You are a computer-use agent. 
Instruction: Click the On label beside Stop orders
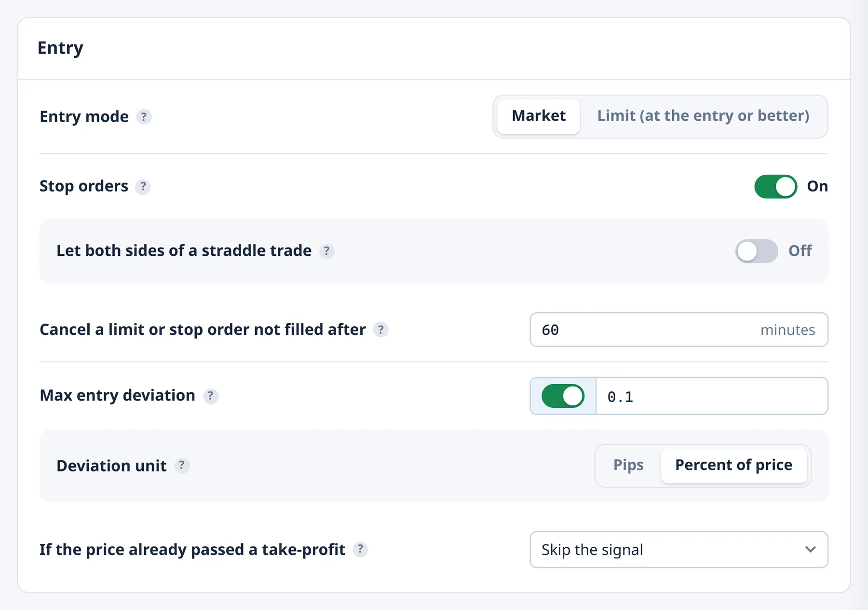click(817, 186)
